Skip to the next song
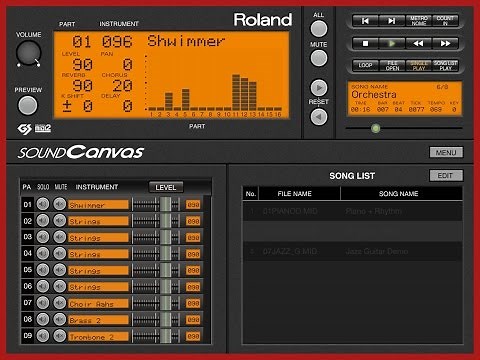480x360 pixels. [x=392, y=21]
